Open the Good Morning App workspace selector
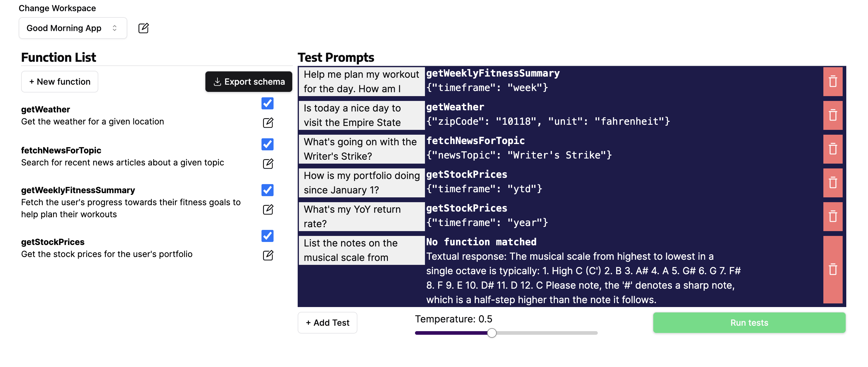Screen dimensions: 868x367 73,28
